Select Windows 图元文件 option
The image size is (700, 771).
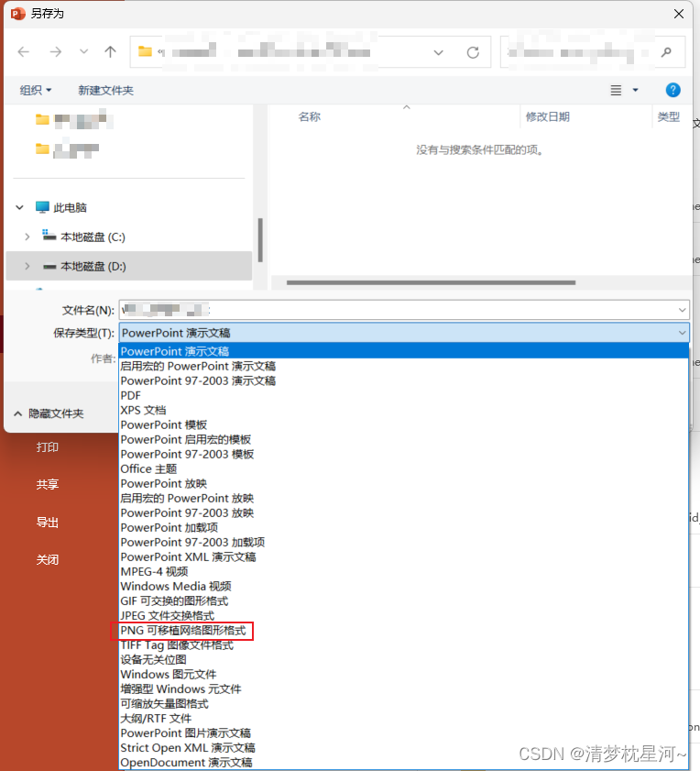[x=403, y=675]
